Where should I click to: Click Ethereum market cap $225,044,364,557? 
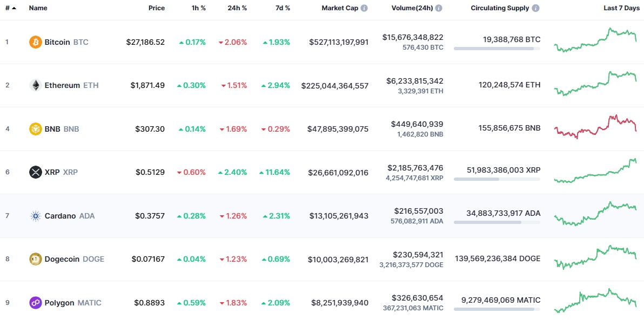coord(335,85)
